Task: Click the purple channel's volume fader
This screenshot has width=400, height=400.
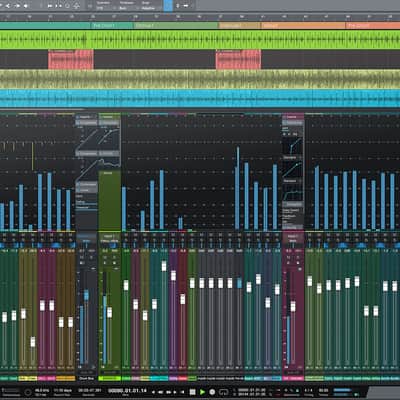Action: [x=173, y=276]
